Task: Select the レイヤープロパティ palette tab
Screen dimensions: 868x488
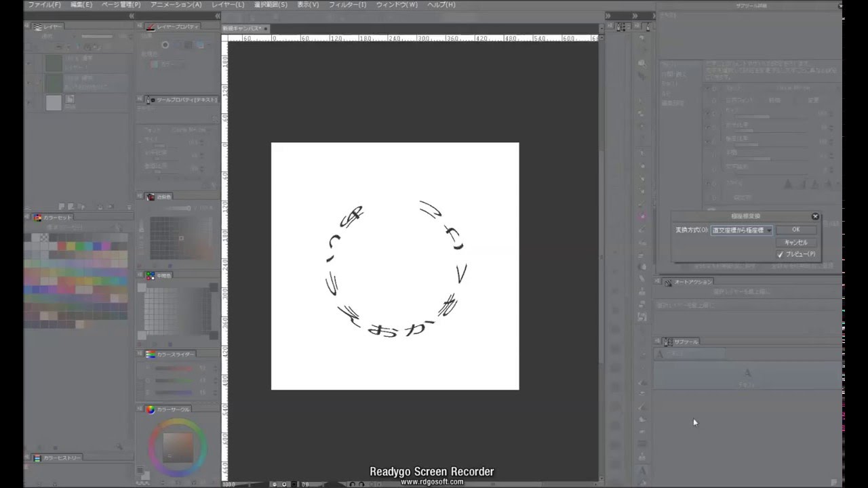Action: [173, 26]
